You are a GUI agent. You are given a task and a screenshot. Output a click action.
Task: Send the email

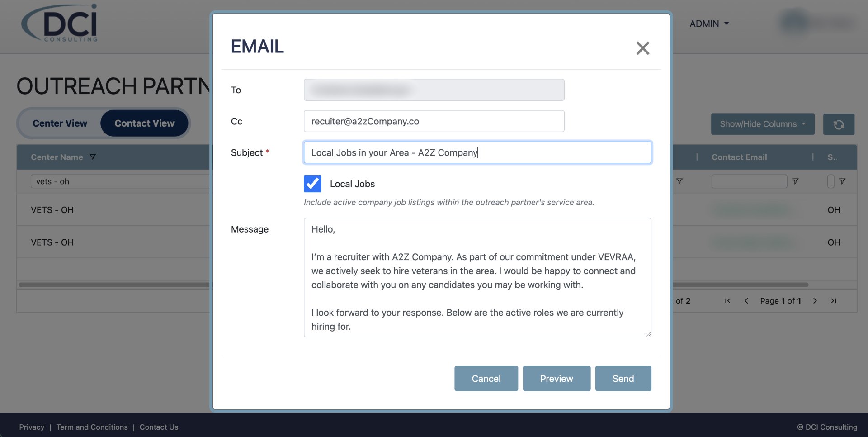[623, 378]
